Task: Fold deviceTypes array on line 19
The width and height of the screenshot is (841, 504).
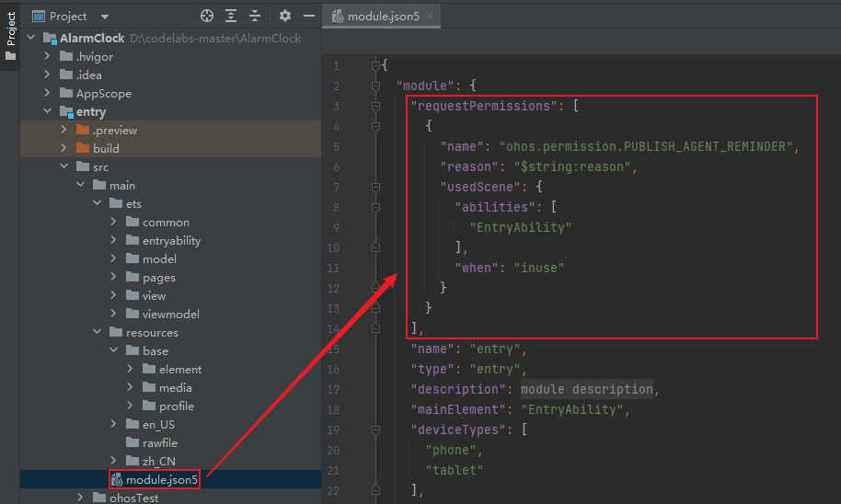Action: point(376,430)
